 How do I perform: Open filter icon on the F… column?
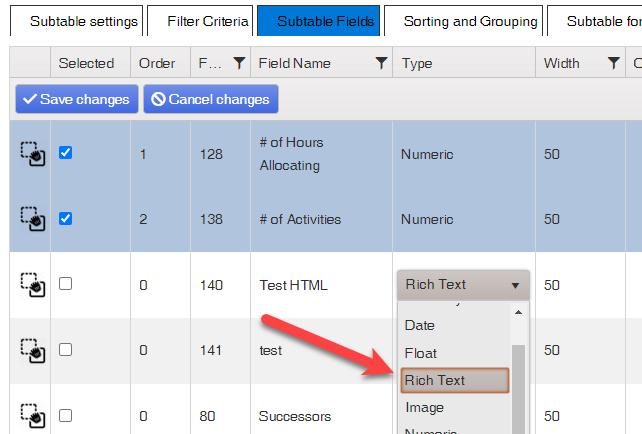click(239, 63)
